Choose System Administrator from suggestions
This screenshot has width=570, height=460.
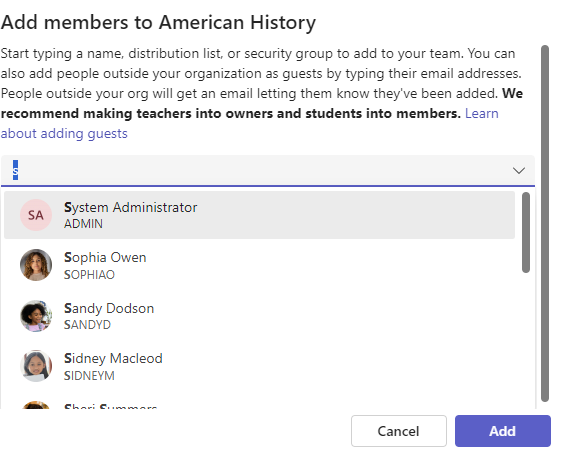point(259,215)
